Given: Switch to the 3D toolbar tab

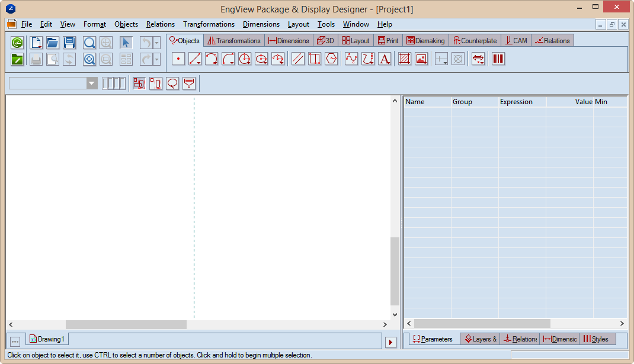Looking at the screenshot, I should 325,40.
